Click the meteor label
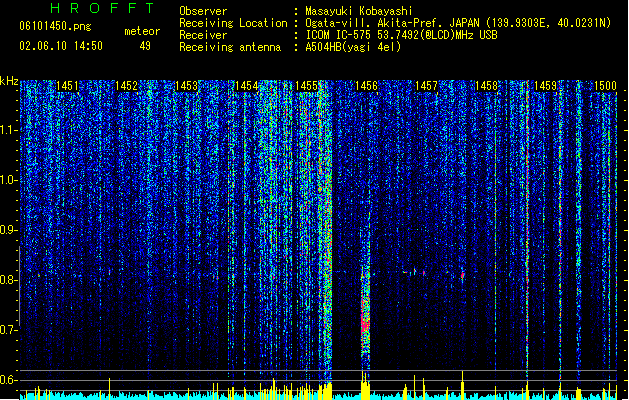 click(x=142, y=31)
